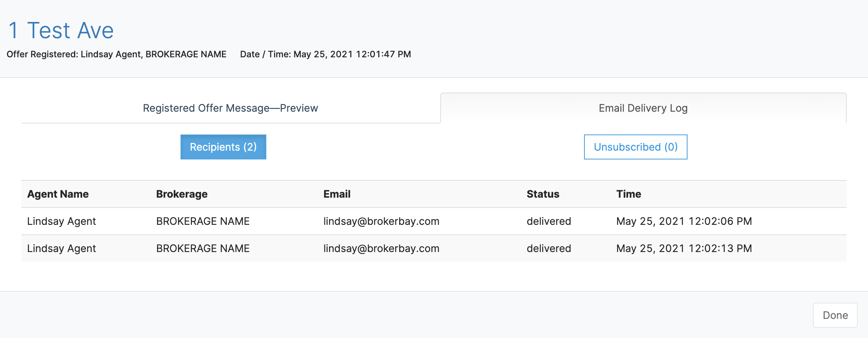This screenshot has width=868, height=338.
Task: Click delivered status at 12:02:06 PM row
Action: [x=549, y=221]
